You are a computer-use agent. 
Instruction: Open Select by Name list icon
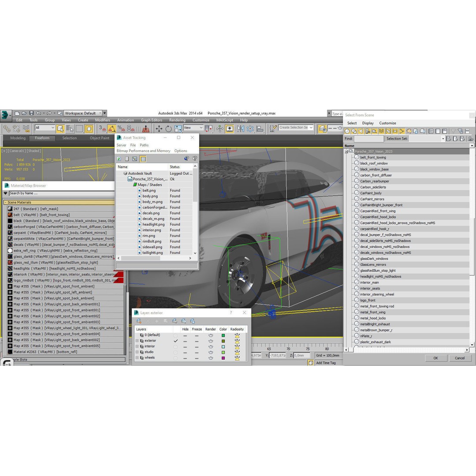coord(70,129)
